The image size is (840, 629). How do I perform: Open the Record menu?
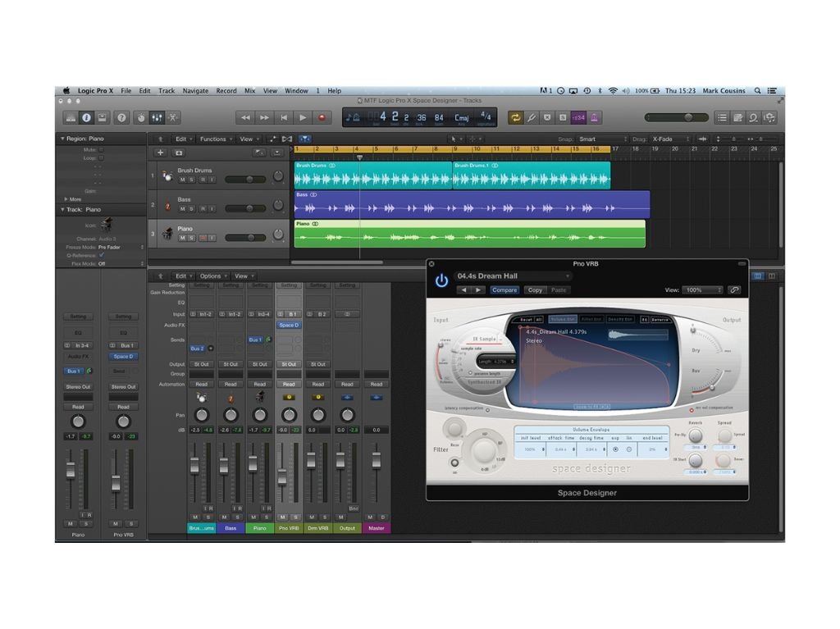[226, 90]
